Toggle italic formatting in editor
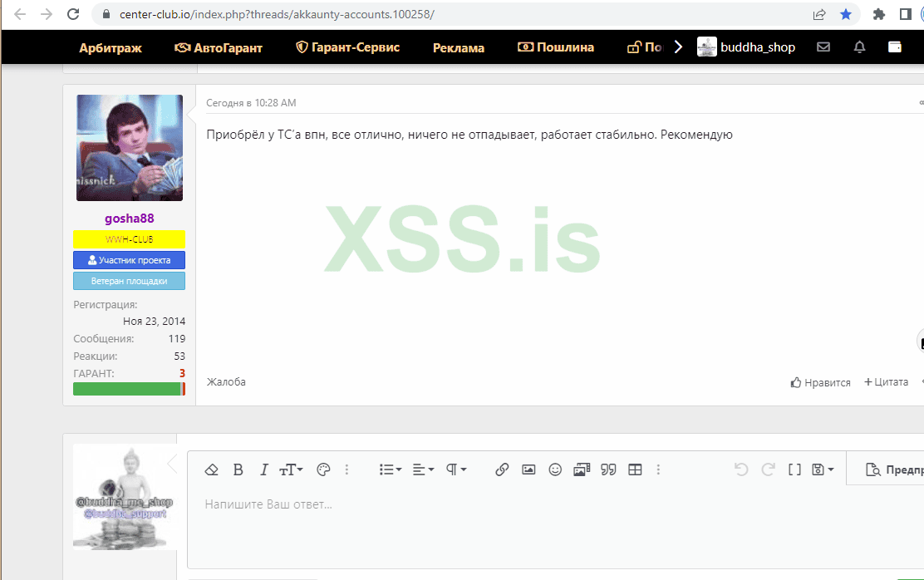 click(264, 469)
